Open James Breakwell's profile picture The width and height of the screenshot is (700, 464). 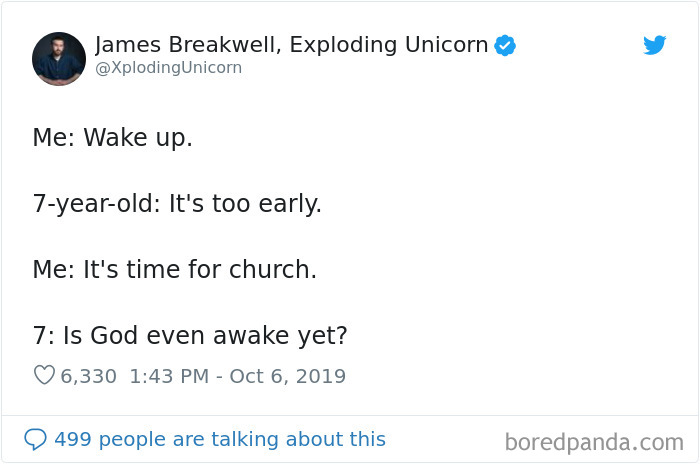click(59, 59)
